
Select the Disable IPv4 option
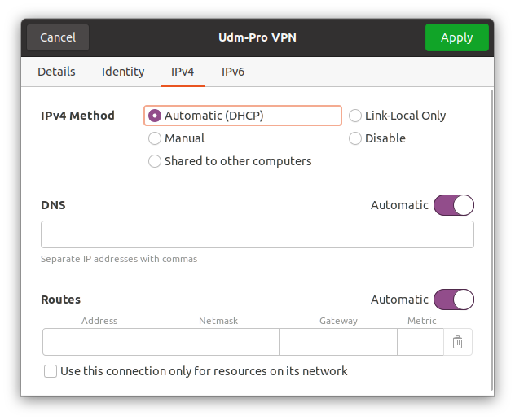[x=355, y=138]
